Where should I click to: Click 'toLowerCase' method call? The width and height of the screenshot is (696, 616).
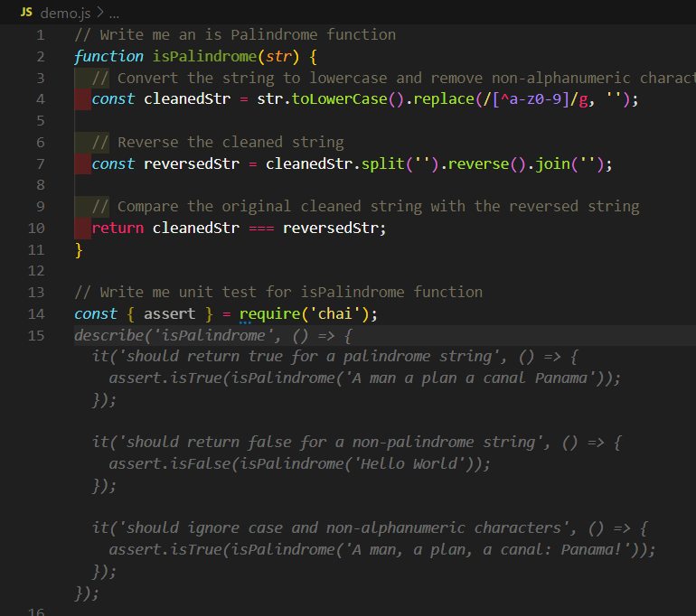pos(340,98)
